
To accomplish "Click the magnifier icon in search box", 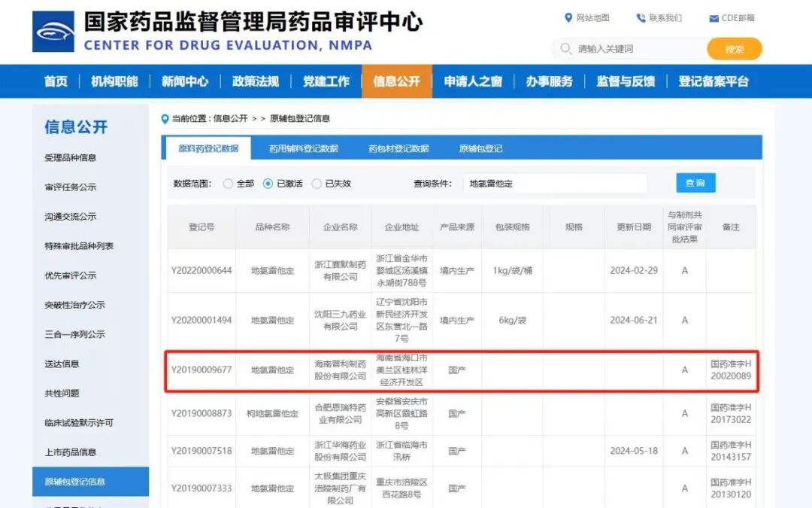I will (565, 49).
